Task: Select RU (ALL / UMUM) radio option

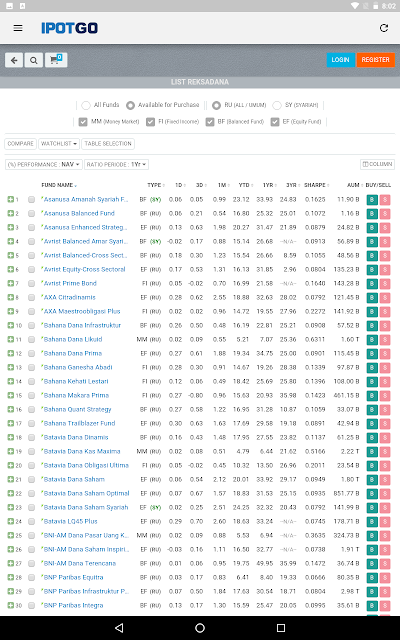Action: click(216, 105)
